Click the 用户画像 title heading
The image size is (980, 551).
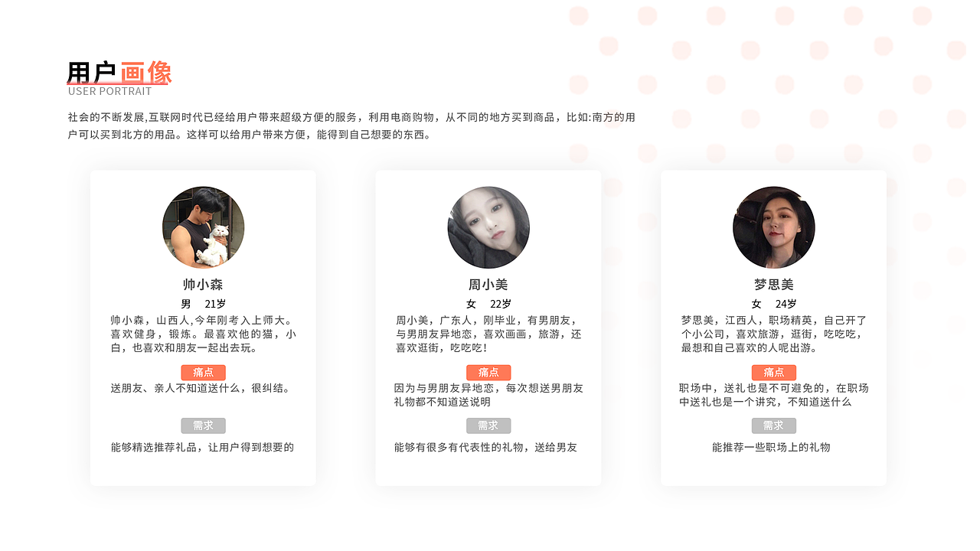119,73
